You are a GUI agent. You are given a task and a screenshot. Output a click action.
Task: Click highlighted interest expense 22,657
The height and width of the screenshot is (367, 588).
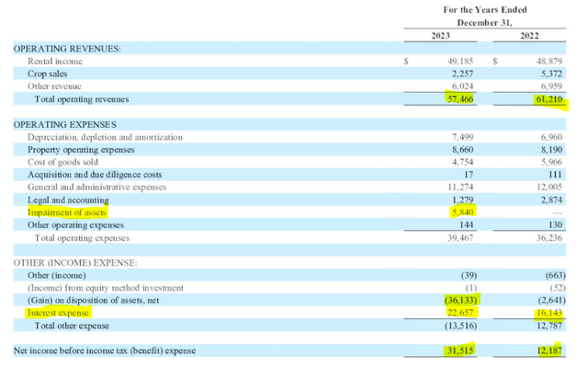point(460,313)
